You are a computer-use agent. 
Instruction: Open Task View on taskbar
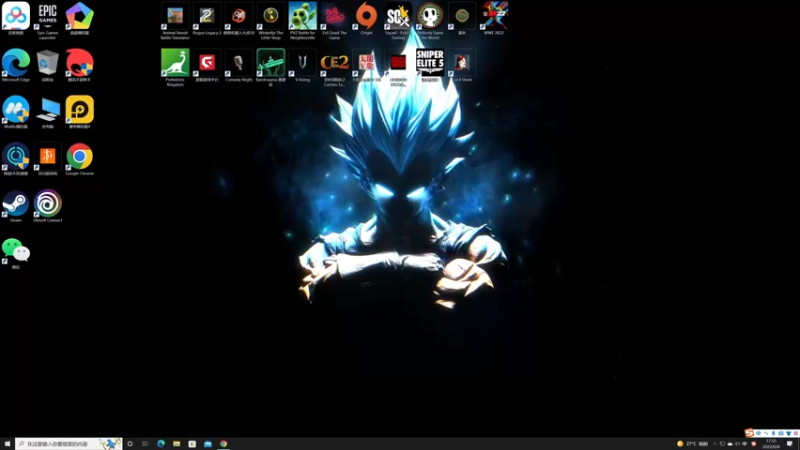coord(145,444)
